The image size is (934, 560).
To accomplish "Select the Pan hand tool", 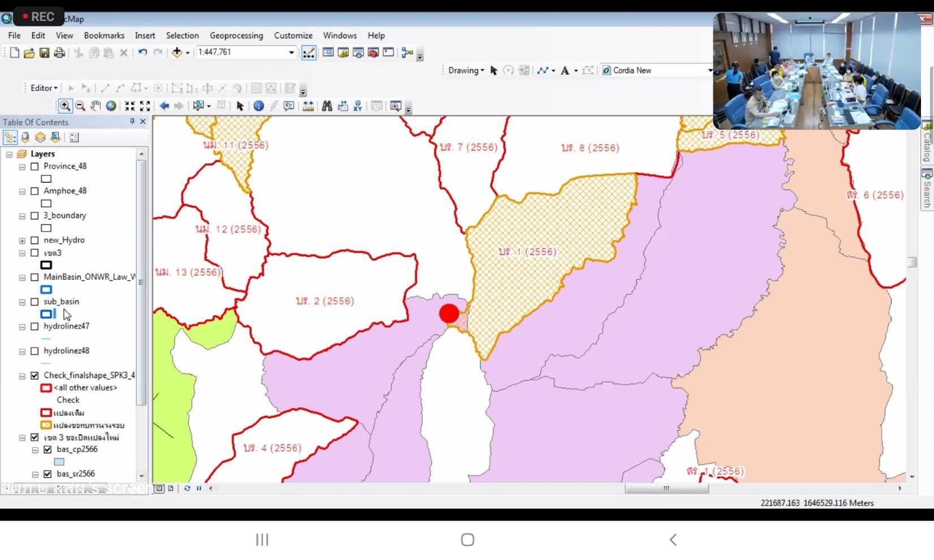I will point(96,106).
